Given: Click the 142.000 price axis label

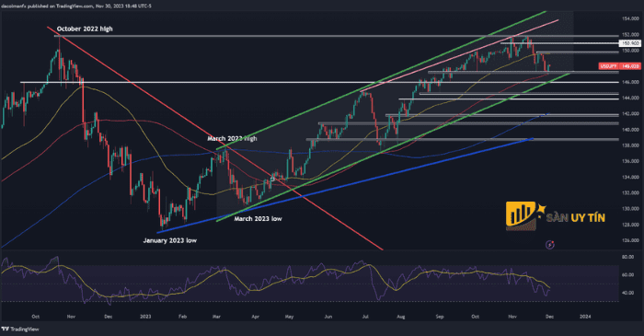Looking at the screenshot, I should pos(629,114).
